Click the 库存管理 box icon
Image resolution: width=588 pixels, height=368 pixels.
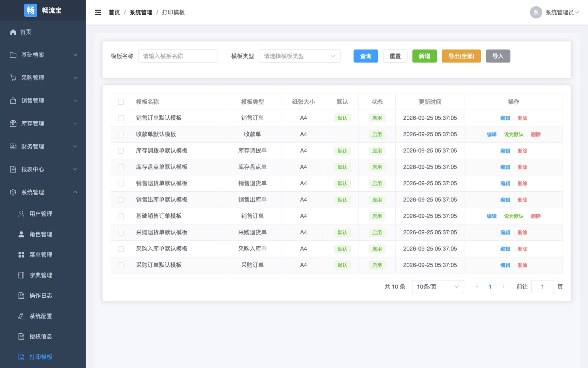(x=13, y=123)
